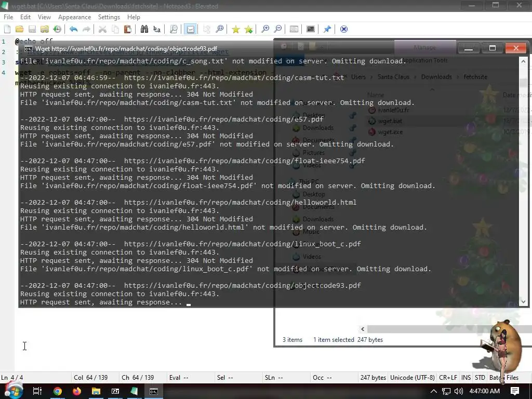Switch to File Explorer via taskbar
Viewport: 532px width, 399px height.
(x=96, y=391)
